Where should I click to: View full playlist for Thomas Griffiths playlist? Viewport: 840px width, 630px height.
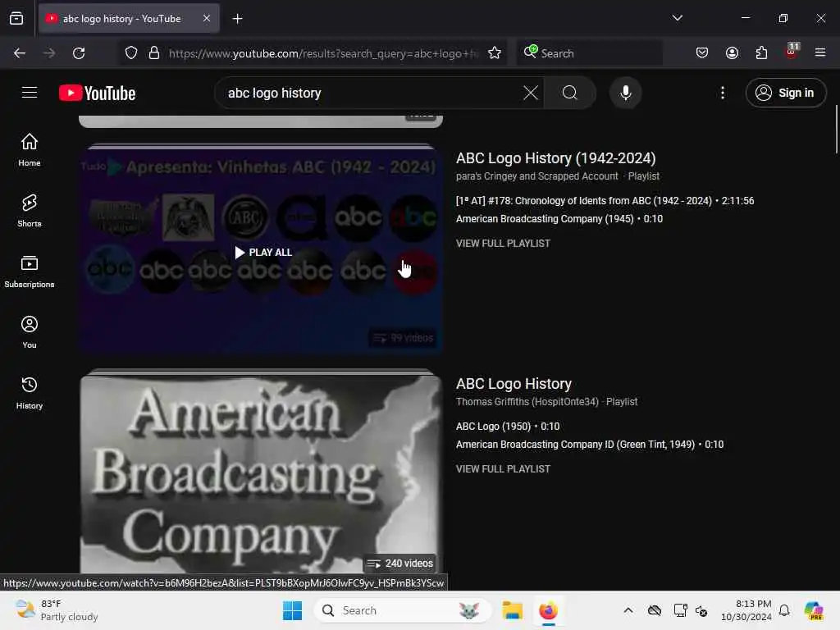point(503,468)
